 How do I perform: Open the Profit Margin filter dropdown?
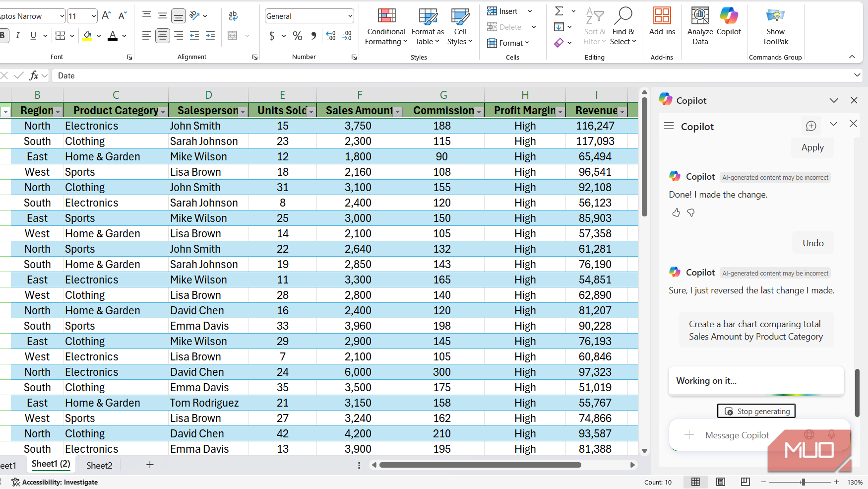click(560, 112)
